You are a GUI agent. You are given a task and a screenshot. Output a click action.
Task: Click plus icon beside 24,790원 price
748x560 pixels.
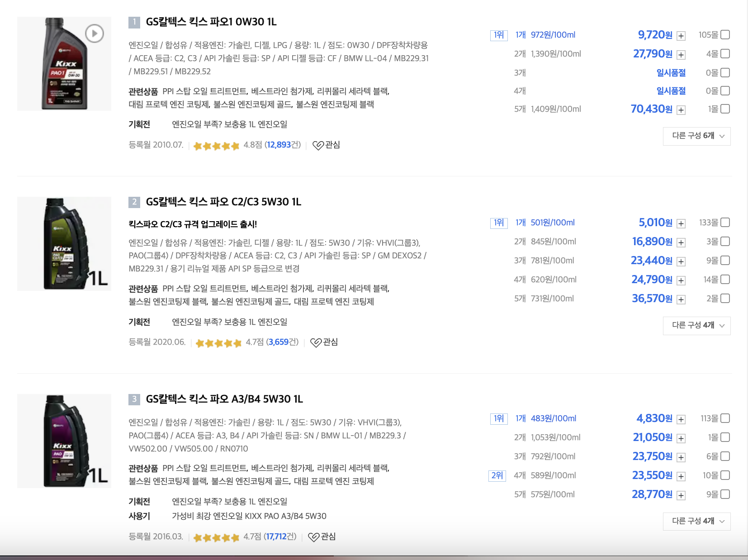coord(681,280)
